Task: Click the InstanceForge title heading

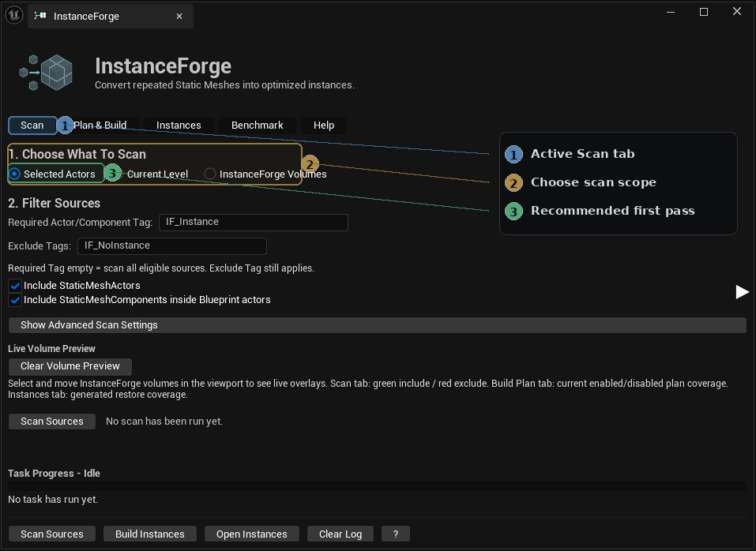Action: tap(163, 66)
